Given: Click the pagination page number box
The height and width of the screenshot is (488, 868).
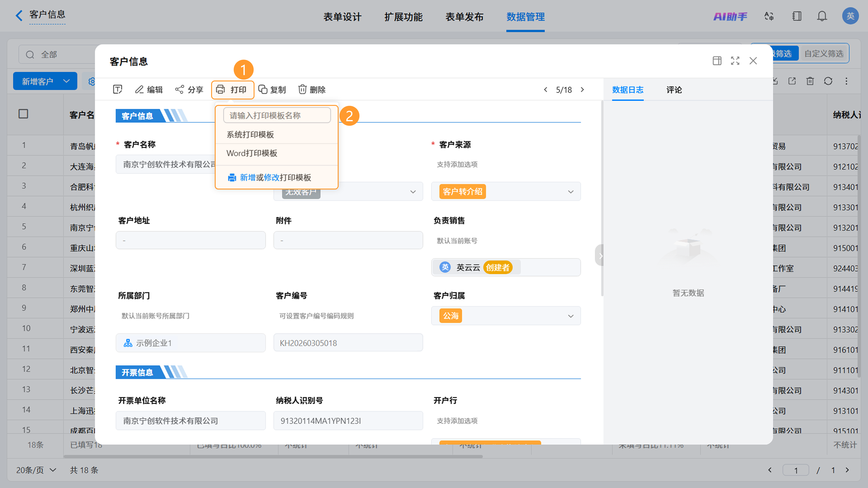Looking at the screenshot, I should pyautogui.click(x=795, y=470).
